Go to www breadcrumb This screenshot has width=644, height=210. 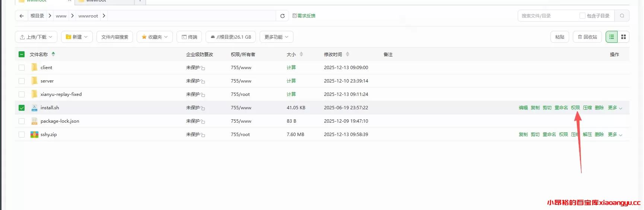click(x=61, y=16)
